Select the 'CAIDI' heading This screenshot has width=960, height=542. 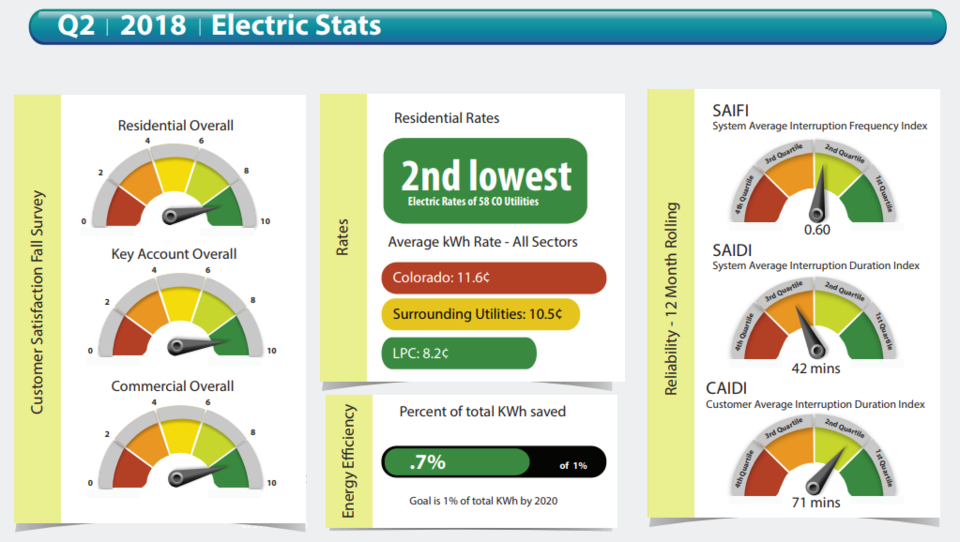(726, 389)
